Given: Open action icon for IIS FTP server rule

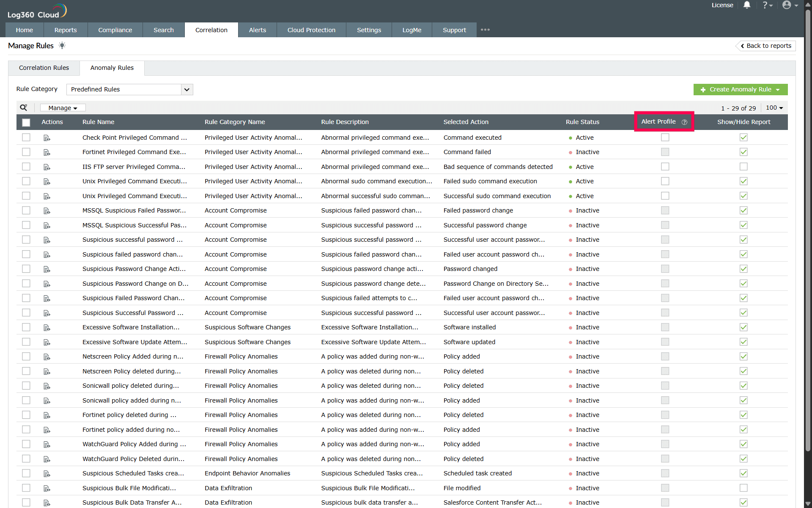Looking at the screenshot, I should (x=47, y=167).
